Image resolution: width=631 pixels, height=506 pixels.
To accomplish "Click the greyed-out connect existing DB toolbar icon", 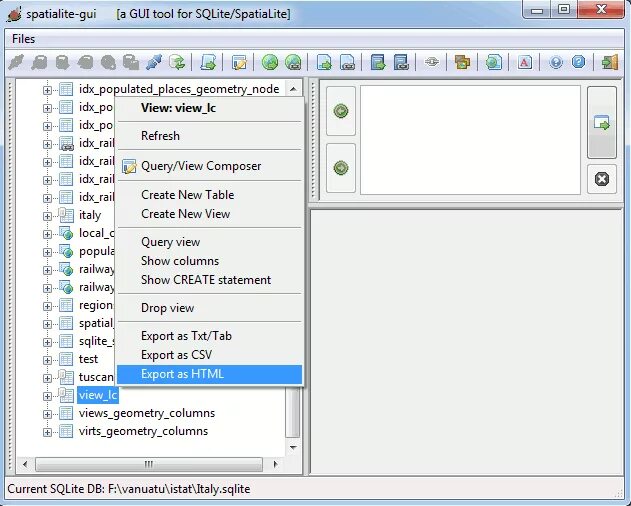I will coord(16,62).
